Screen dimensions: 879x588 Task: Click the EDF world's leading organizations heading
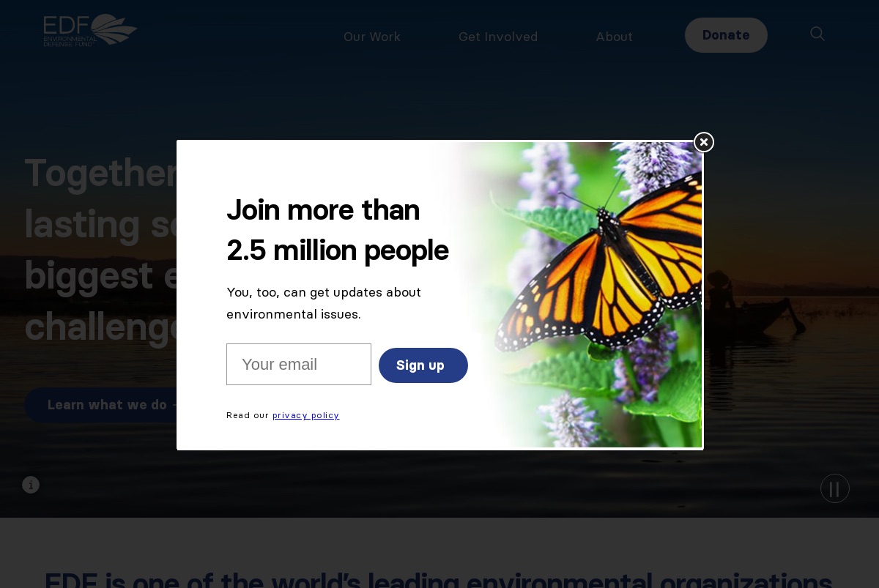[438, 578]
